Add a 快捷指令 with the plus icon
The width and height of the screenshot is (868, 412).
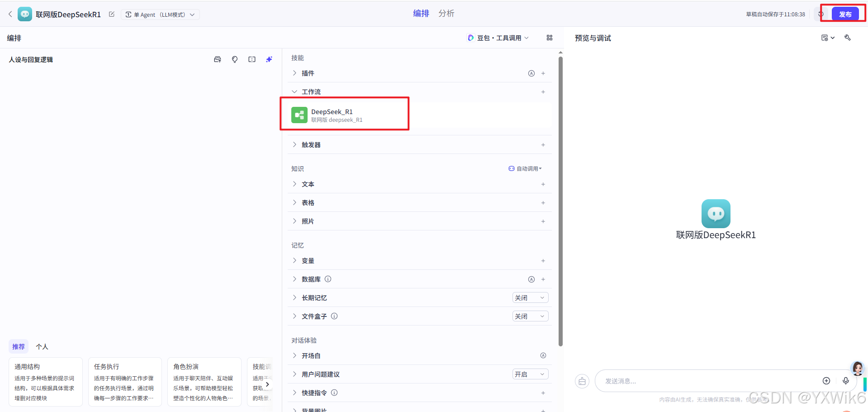pos(543,393)
